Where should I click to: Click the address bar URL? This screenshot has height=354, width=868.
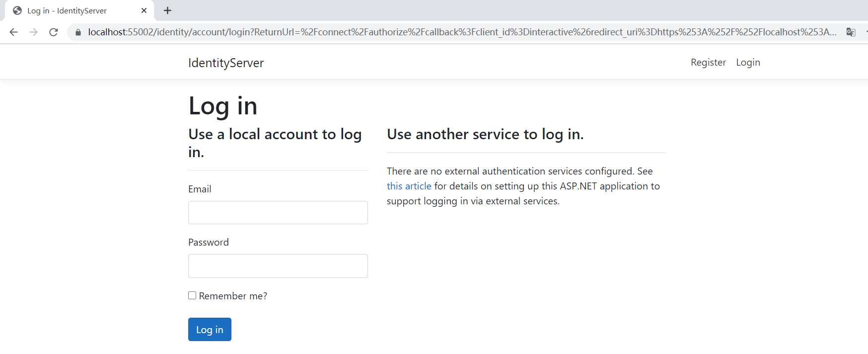[x=462, y=32]
